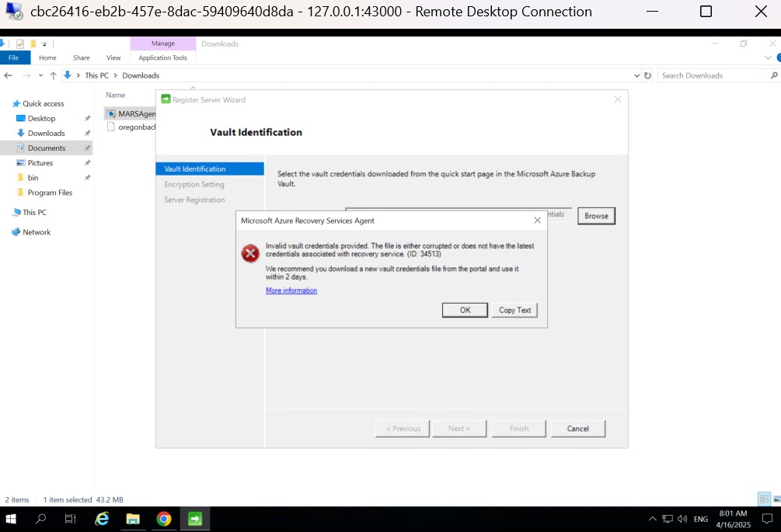This screenshot has width=781, height=532.
Task: Select Encryption Setting wizard step
Action: (194, 184)
